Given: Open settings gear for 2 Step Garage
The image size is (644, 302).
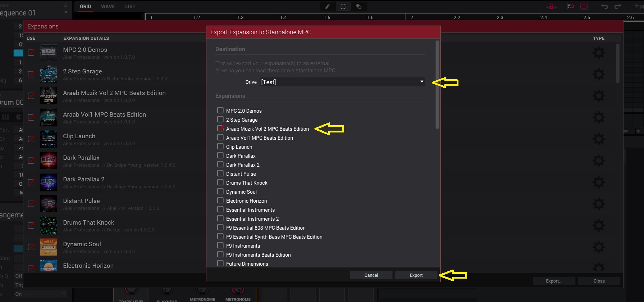Looking at the screenshot, I should click(x=599, y=75).
